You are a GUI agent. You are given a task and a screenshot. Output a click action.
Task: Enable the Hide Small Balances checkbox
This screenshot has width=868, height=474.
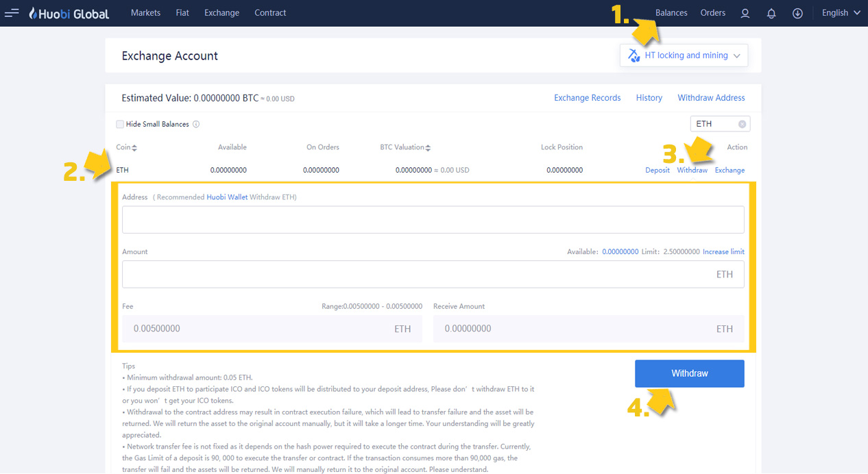click(118, 124)
